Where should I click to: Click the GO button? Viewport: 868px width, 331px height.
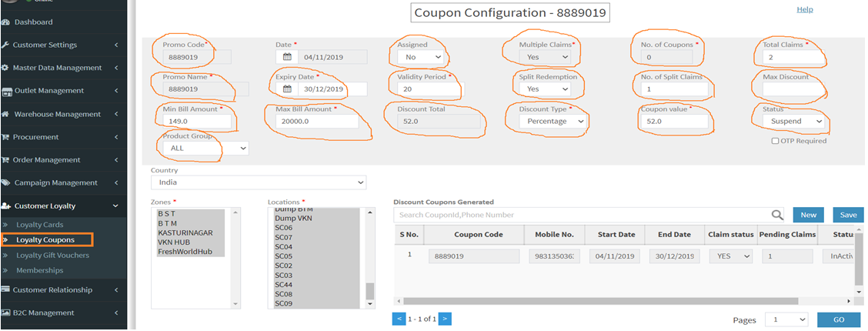839,320
